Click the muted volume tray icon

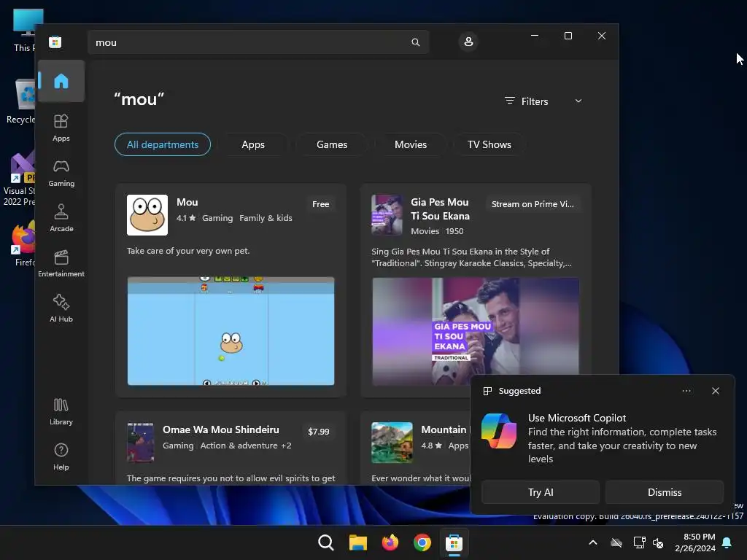[x=658, y=542]
